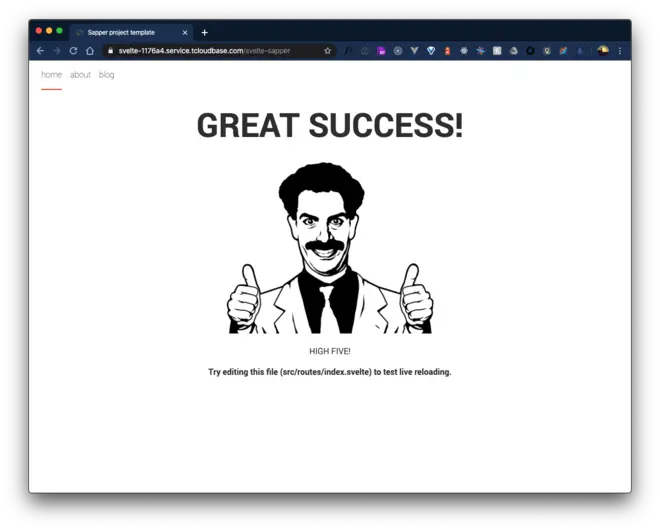Click the red figure extension icon
Viewport: 660px width, 531px height.
447,51
